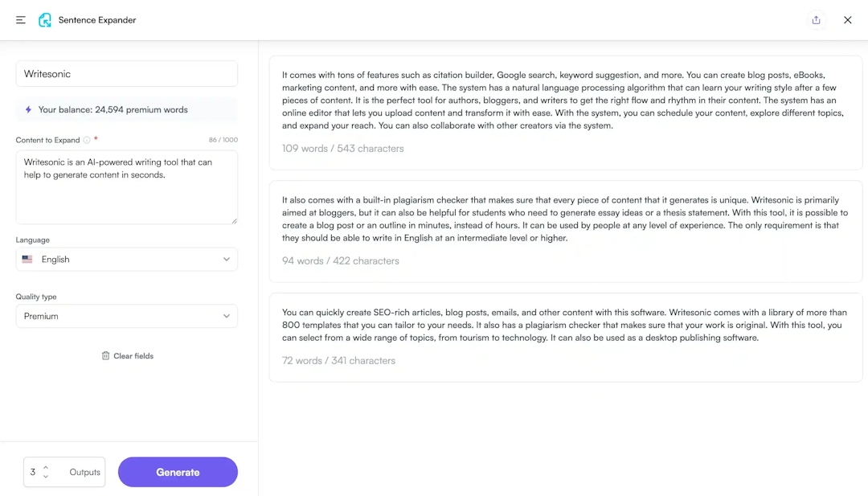The image size is (868, 496).
Task: Open the hamburger menu
Action: tap(20, 20)
